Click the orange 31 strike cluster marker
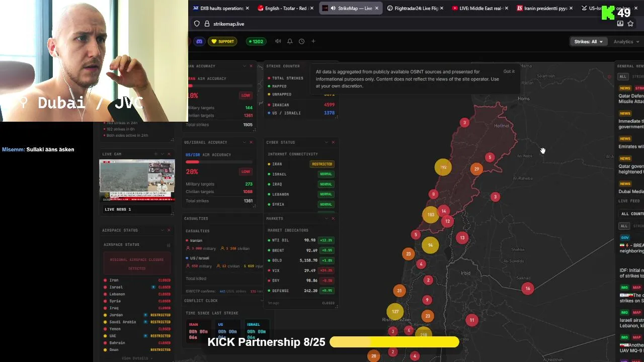Viewport: 644px width, 362px height. [399, 291]
